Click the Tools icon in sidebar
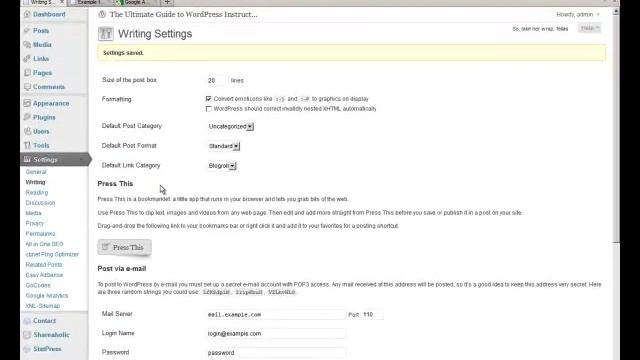Image resolution: width=640 pixels, height=360 pixels. click(x=27, y=145)
